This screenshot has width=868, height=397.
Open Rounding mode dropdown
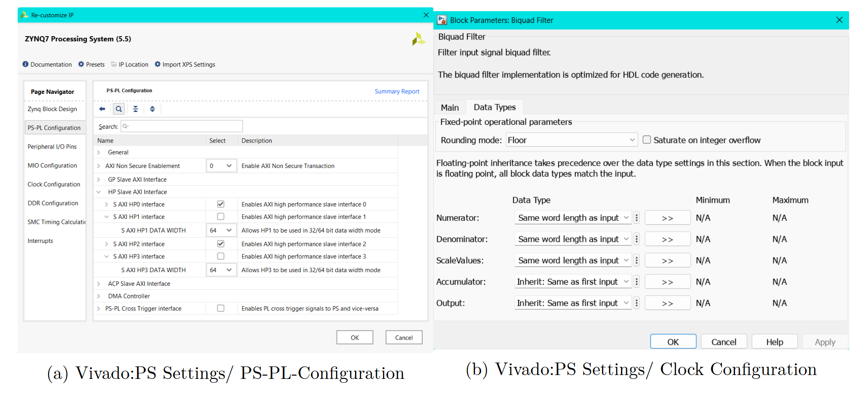click(571, 140)
